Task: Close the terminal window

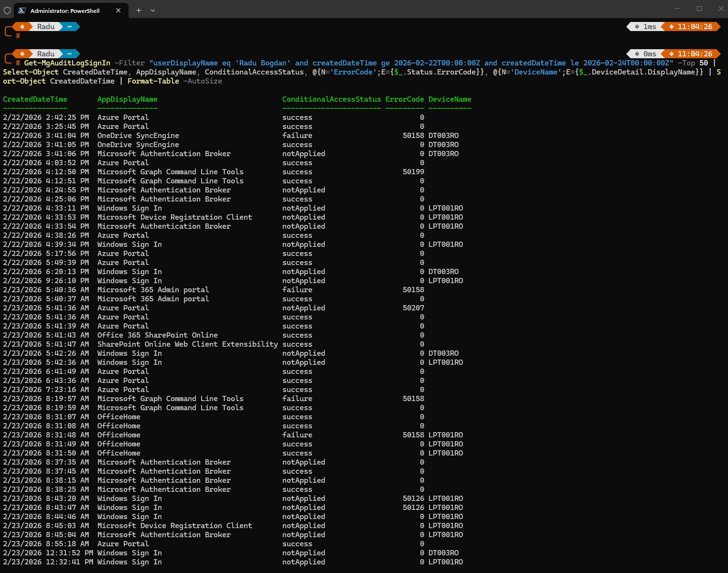Action: [721, 9]
